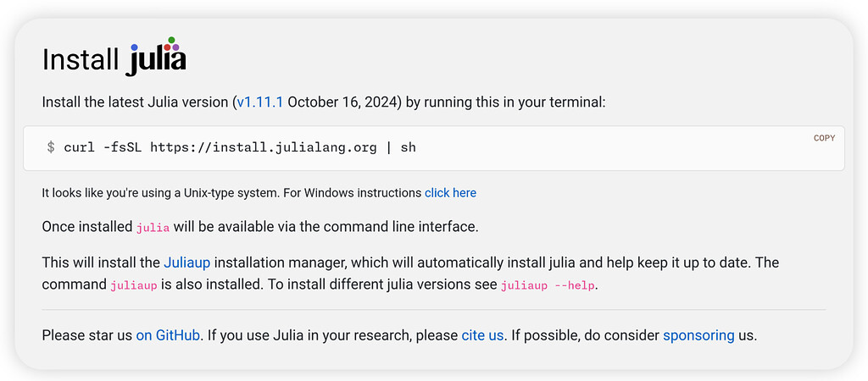The height and width of the screenshot is (381, 868).
Task: Click the 'Install' heading word
Action: (x=81, y=59)
